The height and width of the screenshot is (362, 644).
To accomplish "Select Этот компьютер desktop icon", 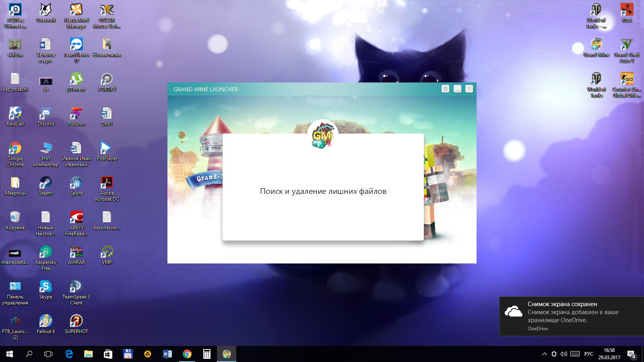I will (x=46, y=154).
